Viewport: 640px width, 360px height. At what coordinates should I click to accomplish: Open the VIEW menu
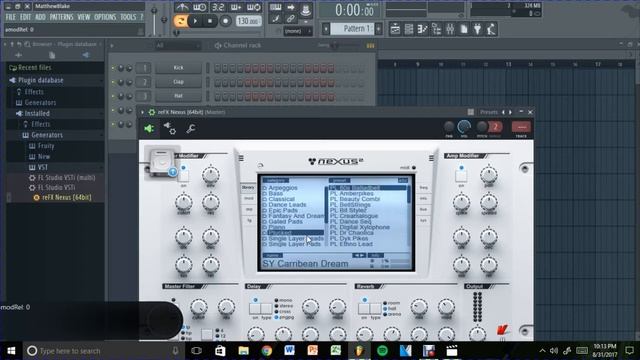84,17
